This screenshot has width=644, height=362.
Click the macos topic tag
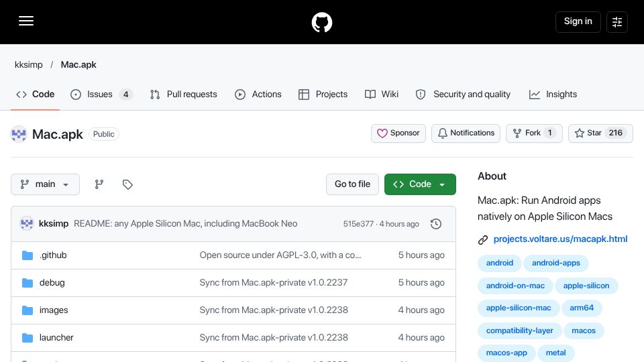584,330
